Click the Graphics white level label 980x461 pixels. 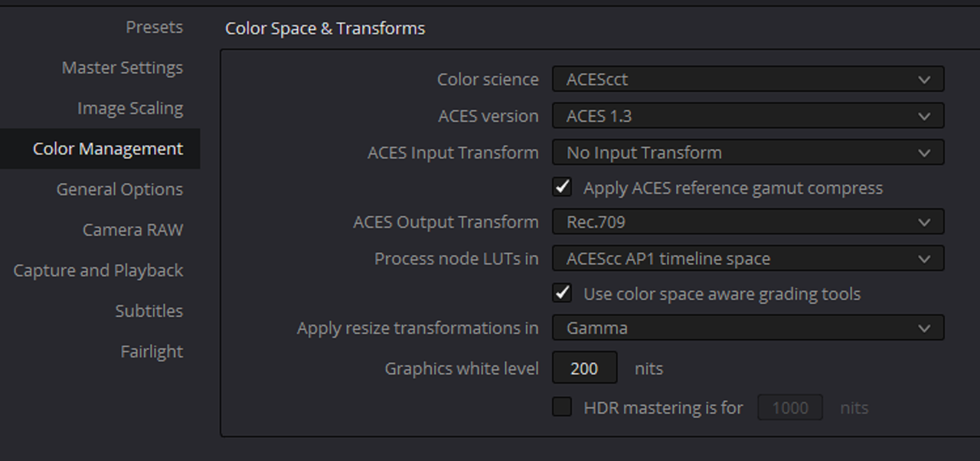(x=462, y=368)
